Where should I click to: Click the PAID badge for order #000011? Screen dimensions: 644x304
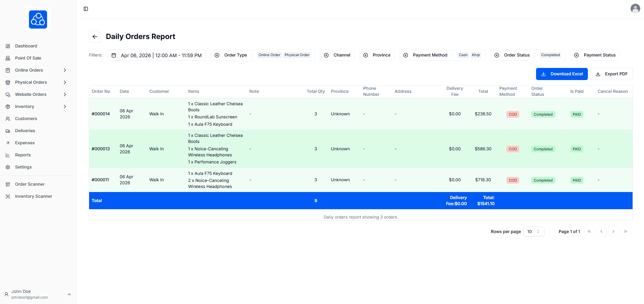click(x=577, y=180)
